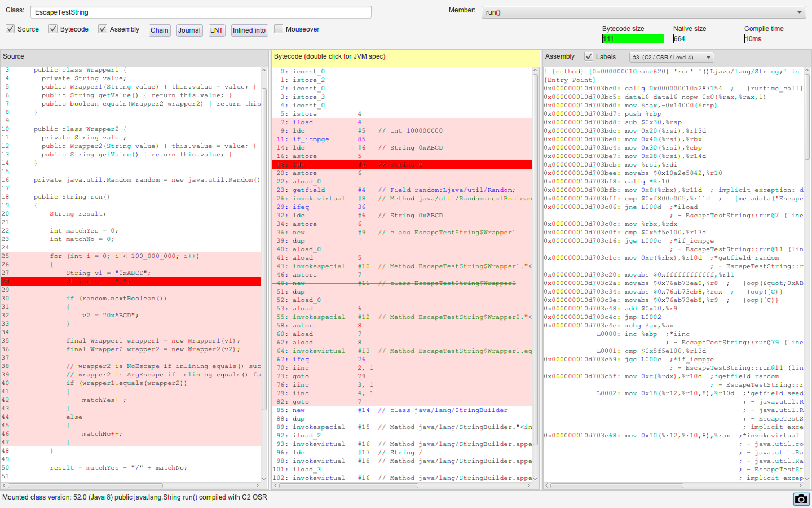The width and height of the screenshot is (812, 508).
Task: Open the Chain view
Action: pos(160,30)
